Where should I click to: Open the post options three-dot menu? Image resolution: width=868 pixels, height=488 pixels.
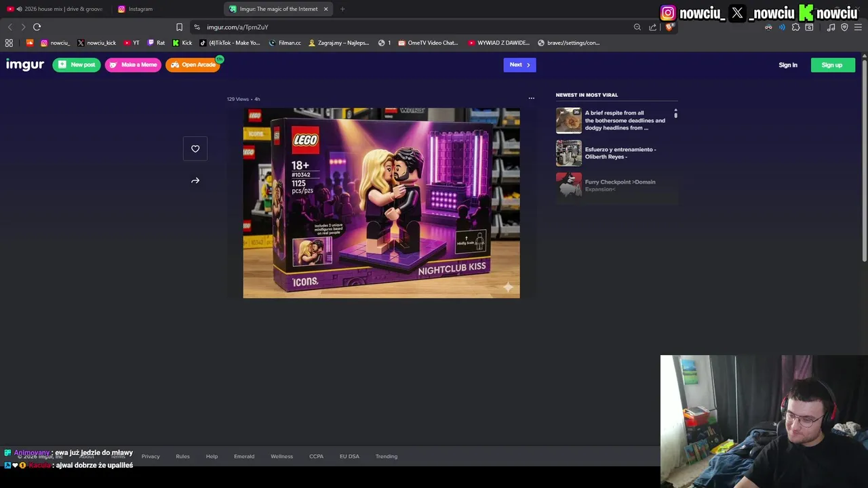point(532,98)
